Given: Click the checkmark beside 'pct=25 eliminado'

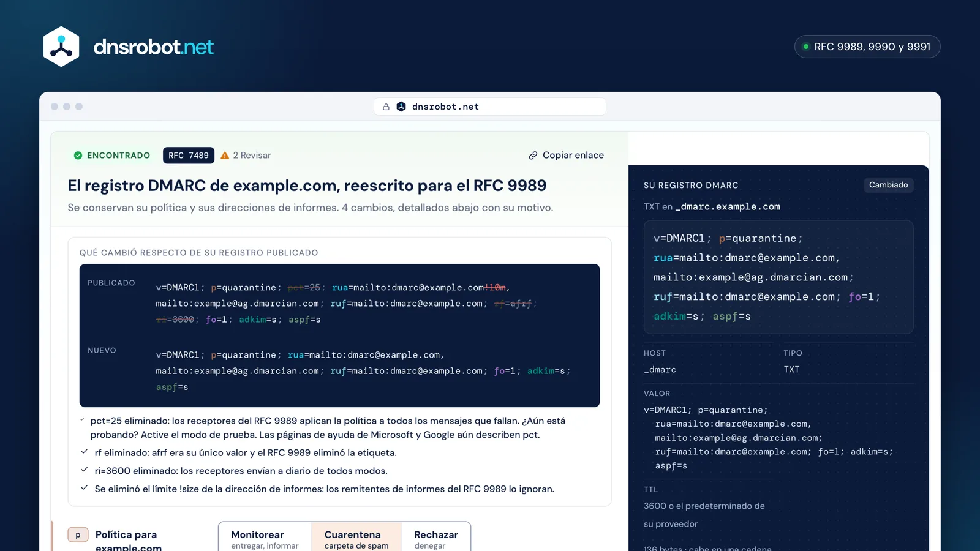Looking at the screenshot, I should [x=82, y=420].
